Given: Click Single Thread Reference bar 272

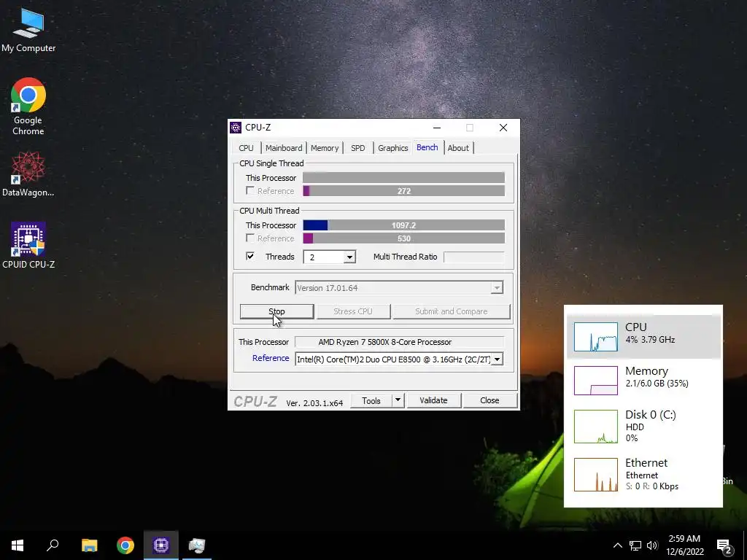Looking at the screenshot, I should [x=404, y=191].
